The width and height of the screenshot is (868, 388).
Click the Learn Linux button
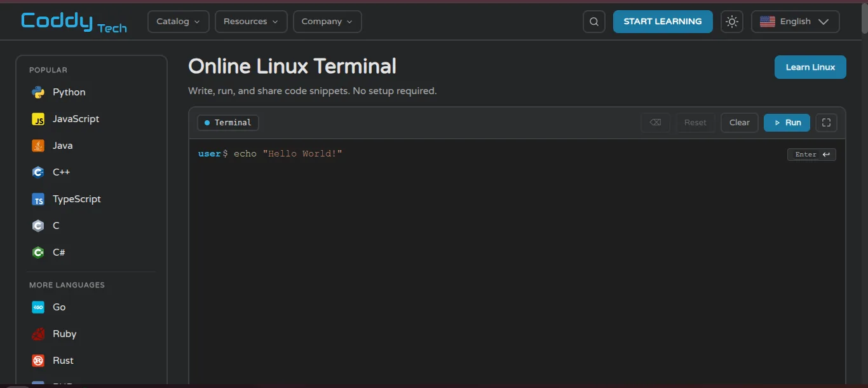[x=810, y=67]
